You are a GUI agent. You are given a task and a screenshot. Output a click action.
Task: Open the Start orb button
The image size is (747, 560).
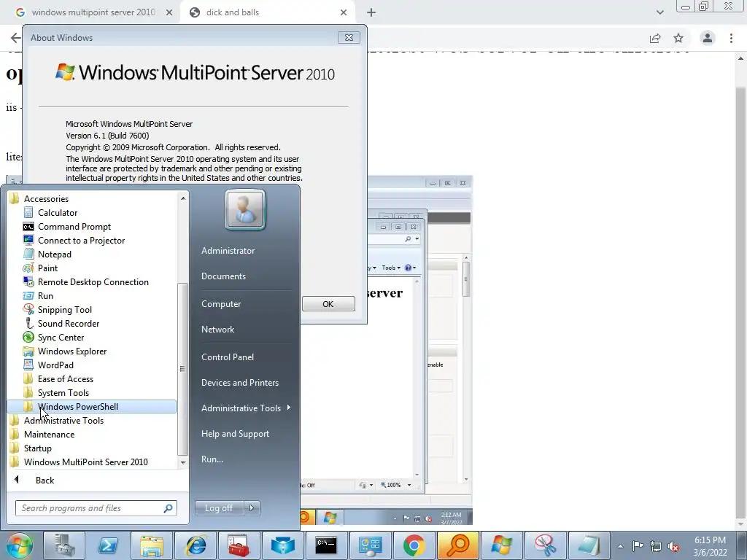tap(19, 545)
